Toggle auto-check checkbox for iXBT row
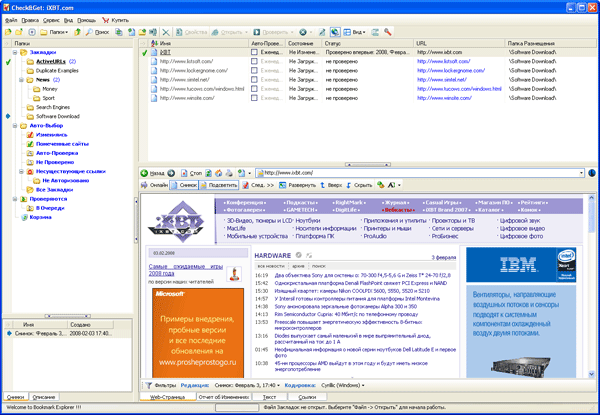The image size is (600, 415). pos(254,52)
